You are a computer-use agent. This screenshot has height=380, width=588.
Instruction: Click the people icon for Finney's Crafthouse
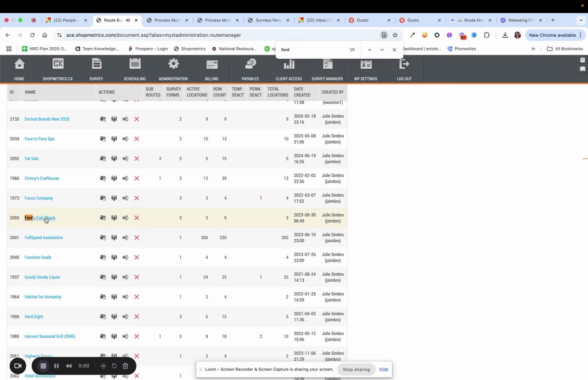pyautogui.click(x=114, y=179)
